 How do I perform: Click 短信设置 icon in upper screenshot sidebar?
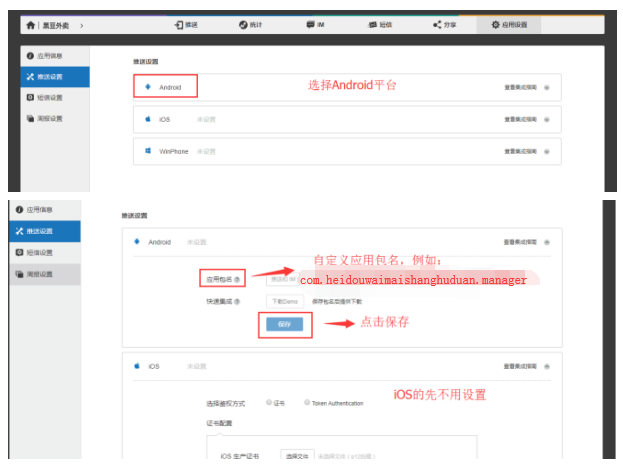pyautogui.click(x=30, y=97)
